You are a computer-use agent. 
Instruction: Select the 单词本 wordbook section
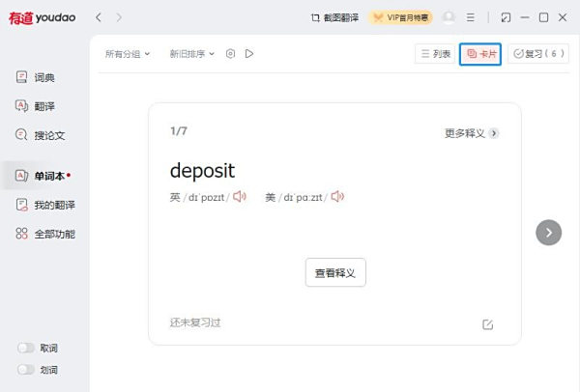tap(43, 176)
